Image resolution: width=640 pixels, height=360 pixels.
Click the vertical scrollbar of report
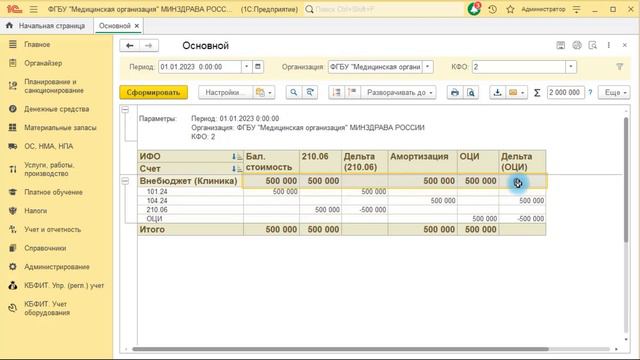pos(626,180)
